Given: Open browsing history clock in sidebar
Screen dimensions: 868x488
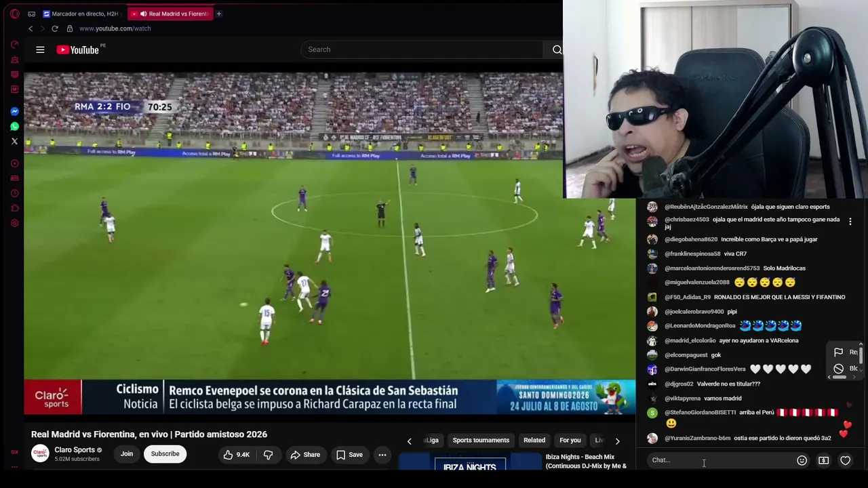Looking at the screenshot, I should (x=15, y=193).
